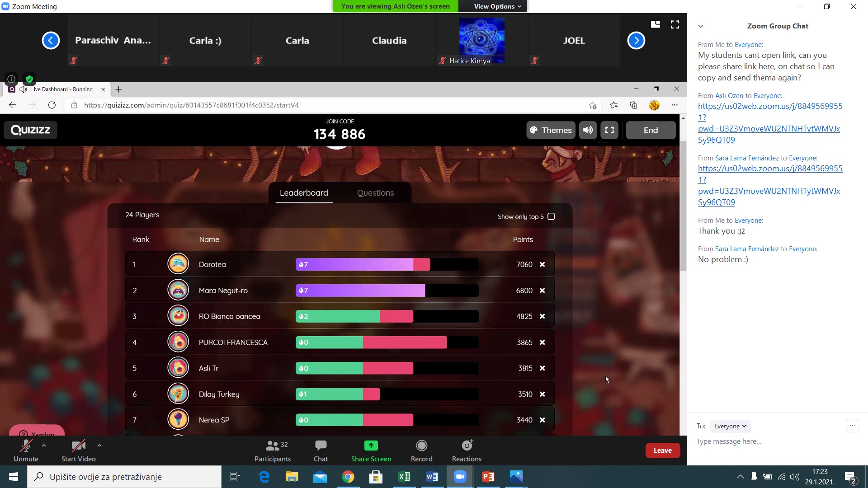Close Live Dashboard browser tab

[x=103, y=89]
